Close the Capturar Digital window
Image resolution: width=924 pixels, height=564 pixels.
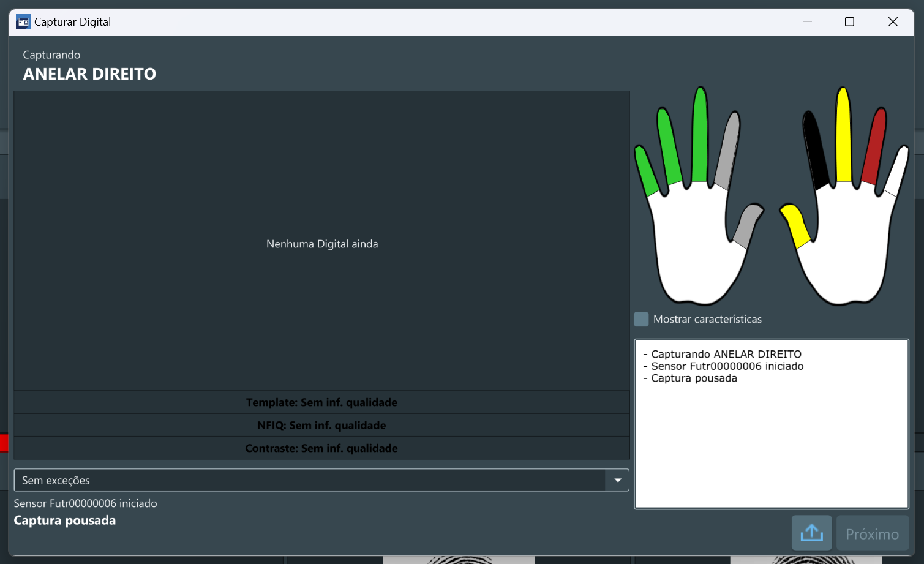(x=893, y=22)
